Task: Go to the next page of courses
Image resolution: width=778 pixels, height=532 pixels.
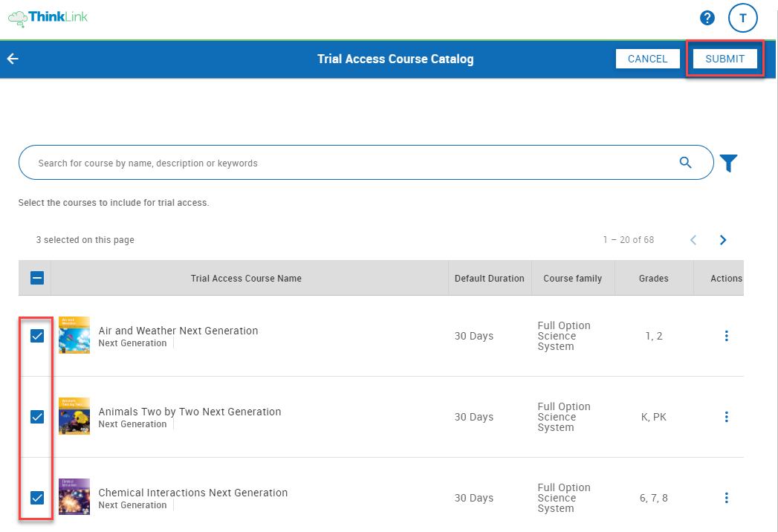Action: coord(722,240)
